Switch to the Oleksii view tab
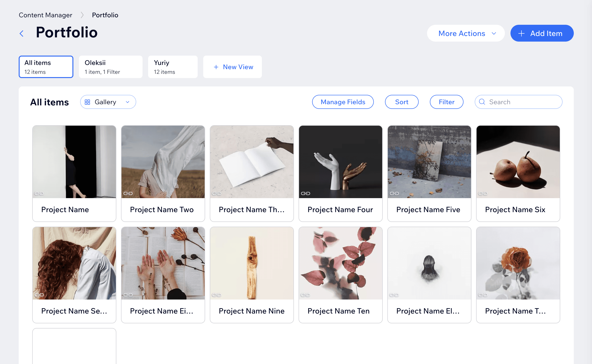The image size is (592, 364). tap(111, 67)
